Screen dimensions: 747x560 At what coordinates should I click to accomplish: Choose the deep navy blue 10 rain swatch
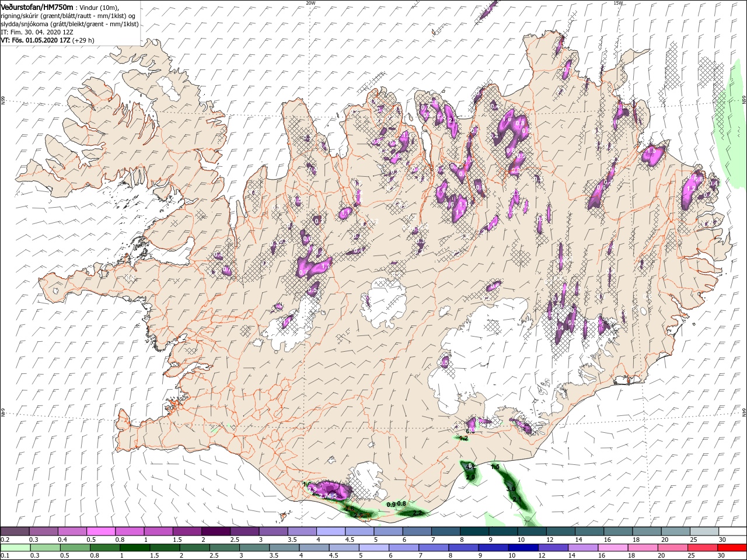522,548
